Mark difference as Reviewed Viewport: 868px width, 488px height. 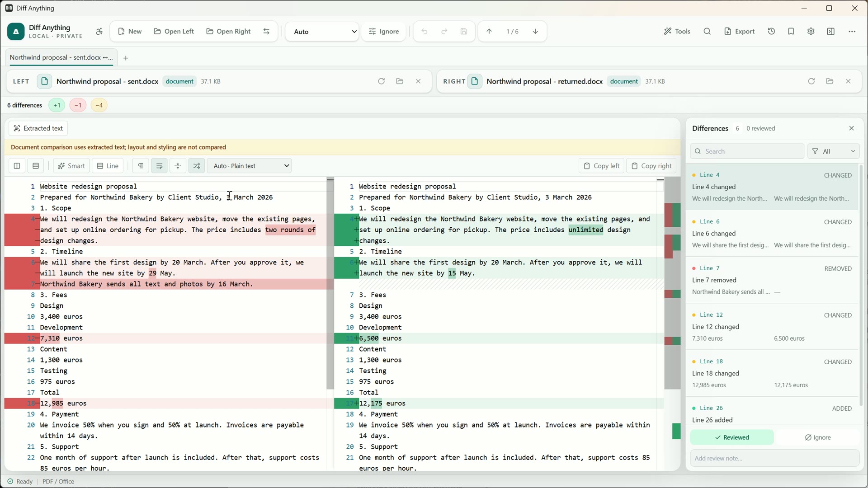point(732,437)
